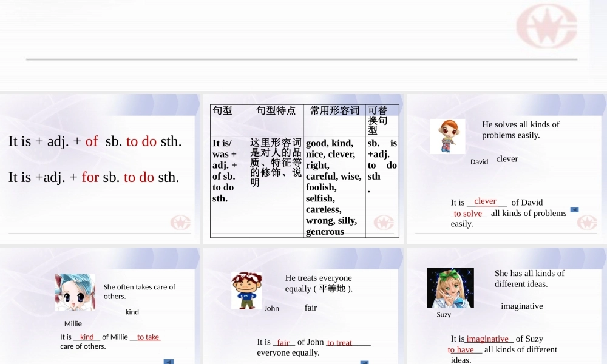Click the large red logo on top slide
607x364 pixels.
coord(546,26)
